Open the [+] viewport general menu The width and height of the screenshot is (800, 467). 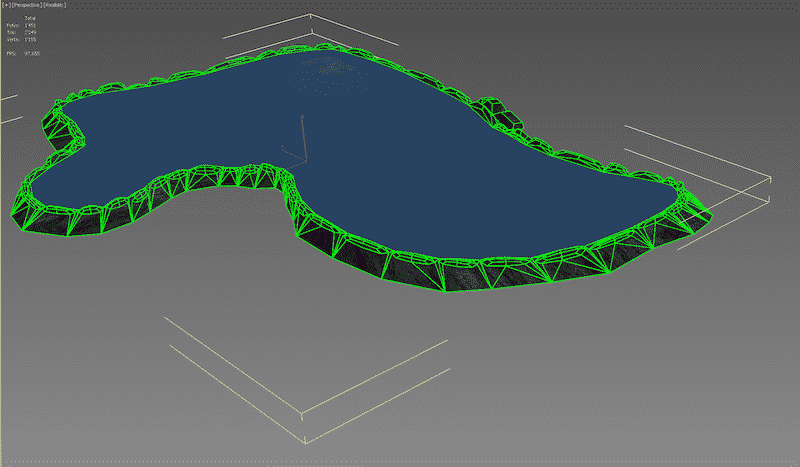pyautogui.click(x=6, y=5)
